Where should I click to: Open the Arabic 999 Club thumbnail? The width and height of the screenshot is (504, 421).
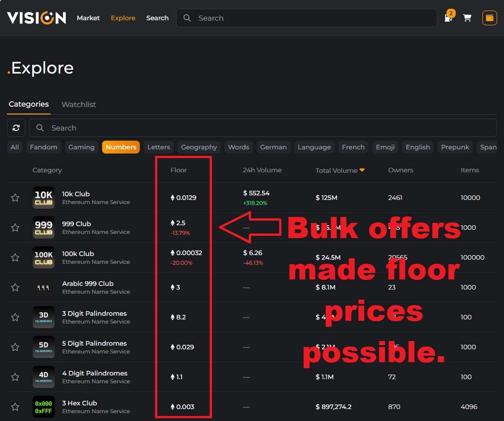click(44, 287)
